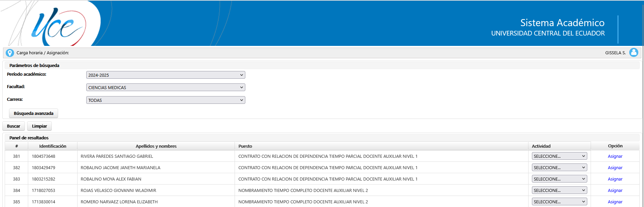Open the Actividad dropdown for RIVERA PAREDES SANTIAGO GABRIEL
This screenshot has width=644, height=207.
tap(559, 156)
